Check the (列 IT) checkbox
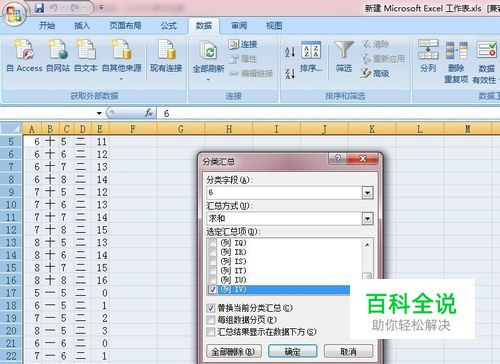The height and width of the screenshot is (364, 500). pos(212,271)
